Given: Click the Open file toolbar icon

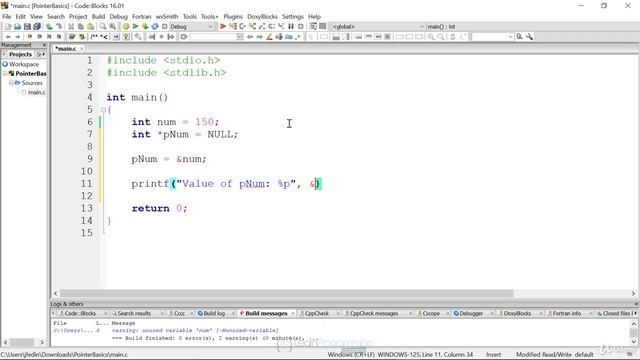Looking at the screenshot, I should tap(17, 27).
